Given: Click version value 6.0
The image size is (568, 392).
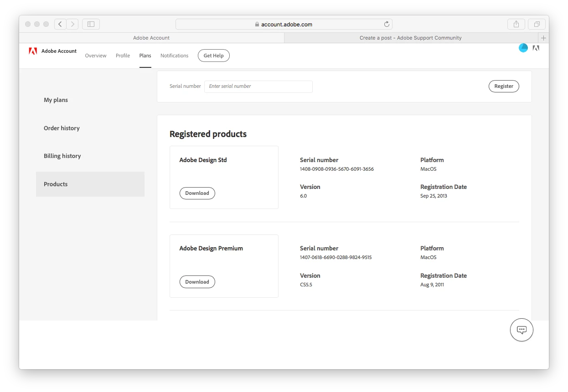Looking at the screenshot, I should [303, 196].
